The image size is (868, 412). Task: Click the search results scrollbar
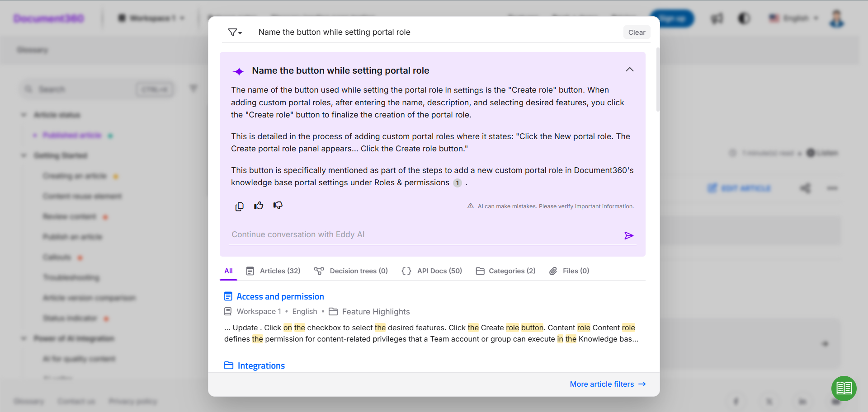658,80
